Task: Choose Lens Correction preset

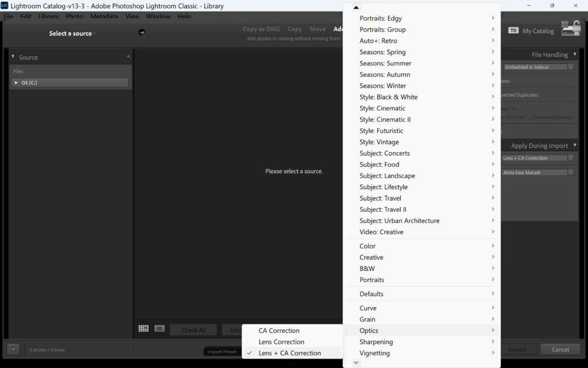Action: pyautogui.click(x=292, y=342)
